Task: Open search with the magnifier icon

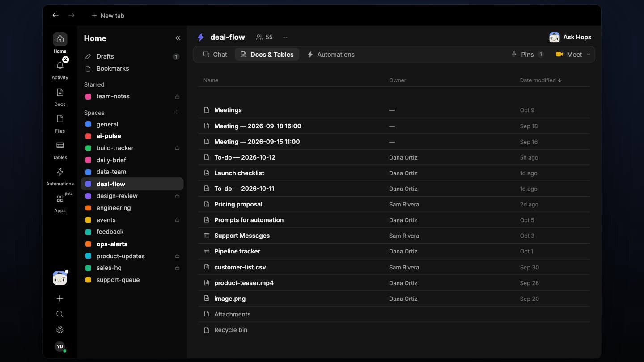Action: point(60,314)
